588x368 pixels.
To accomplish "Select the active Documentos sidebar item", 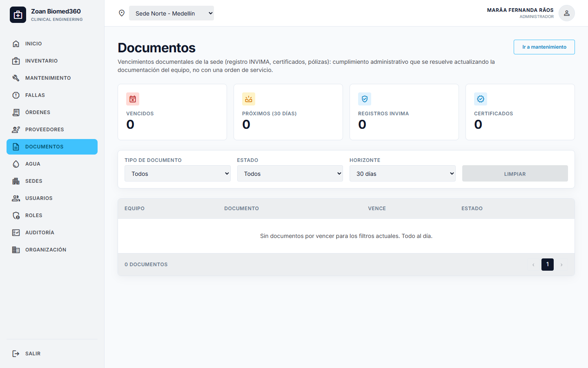I will [x=52, y=147].
